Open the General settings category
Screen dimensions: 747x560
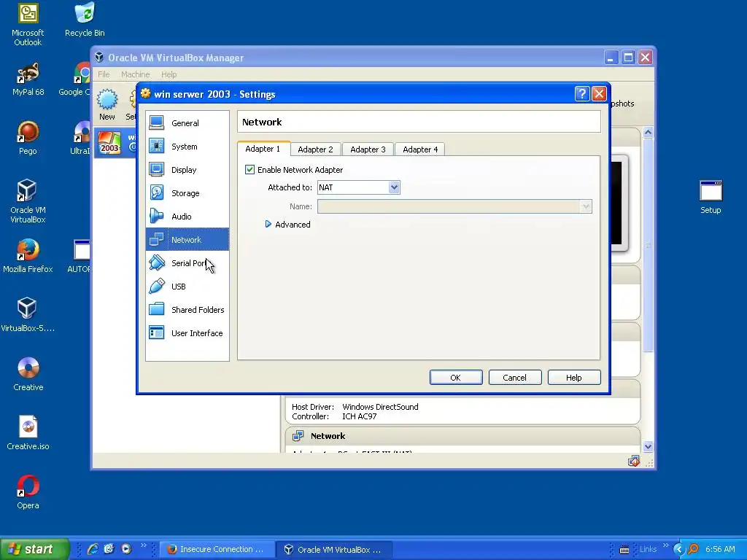pyautogui.click(x=187, y=122)
